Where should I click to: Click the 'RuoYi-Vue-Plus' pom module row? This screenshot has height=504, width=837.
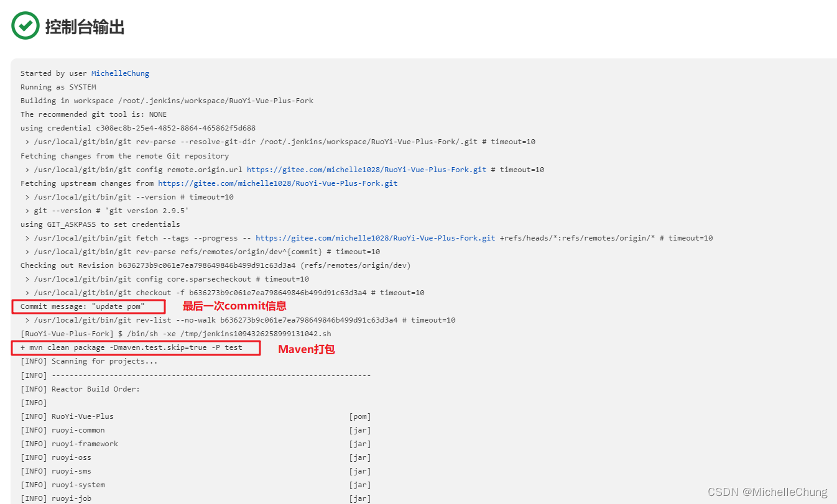coord(196,416)
